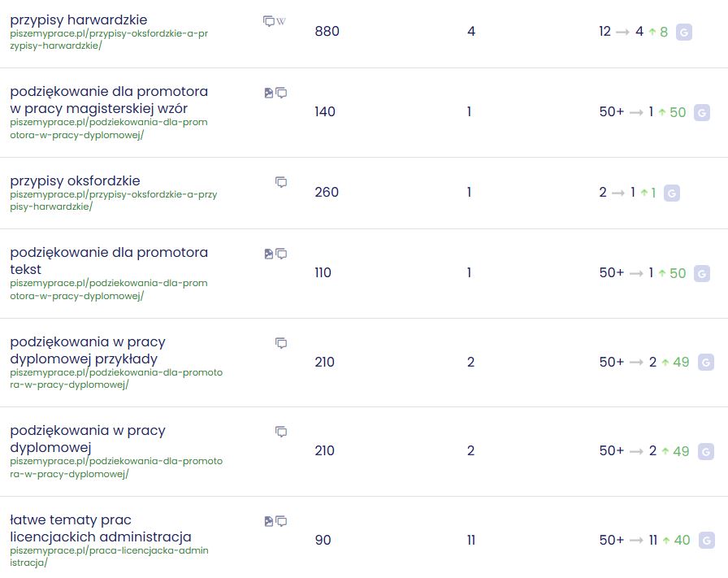
Task: Click search volume 880 cell
Action: coord(327,31)
